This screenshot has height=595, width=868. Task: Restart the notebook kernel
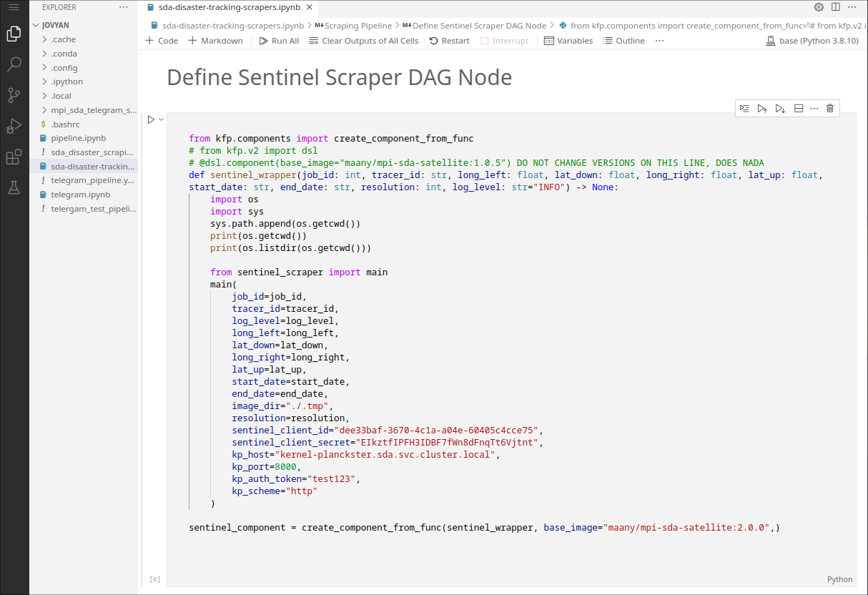point(449,41)
